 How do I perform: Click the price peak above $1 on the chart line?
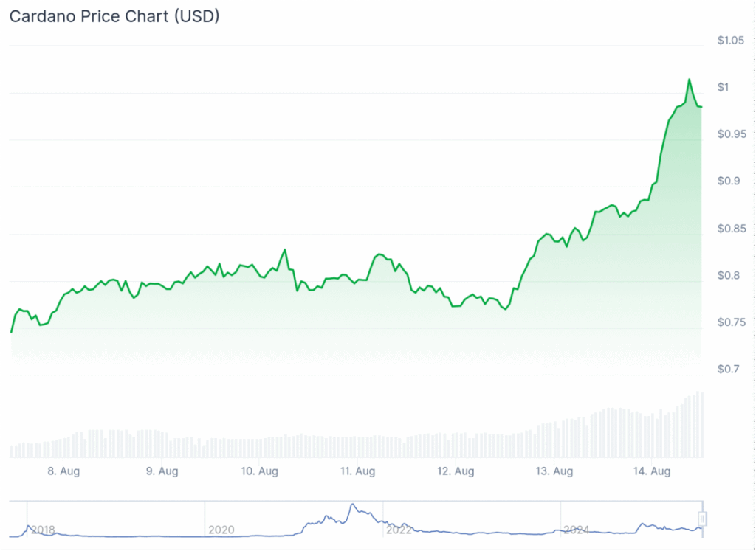tap(689, 80)
